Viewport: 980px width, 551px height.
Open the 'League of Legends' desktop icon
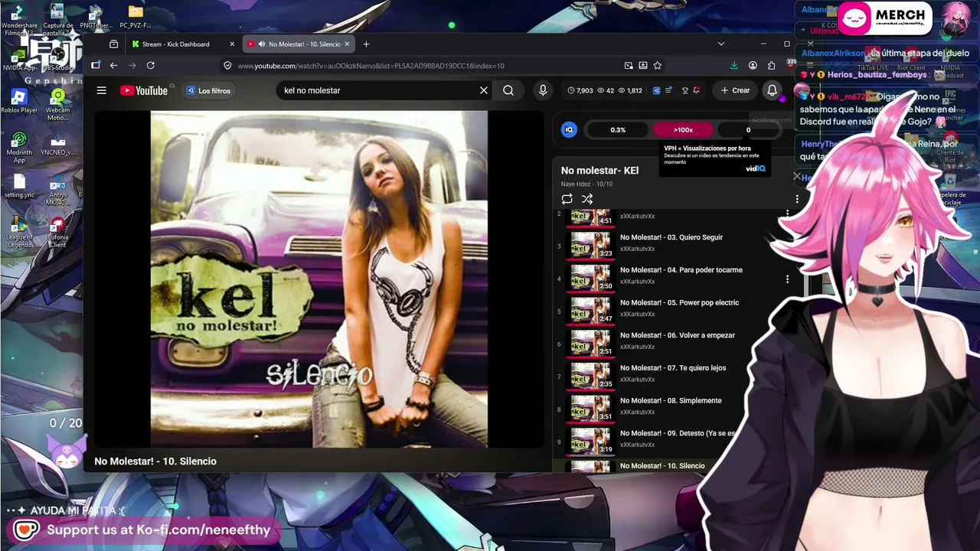(x=19, y=232)
